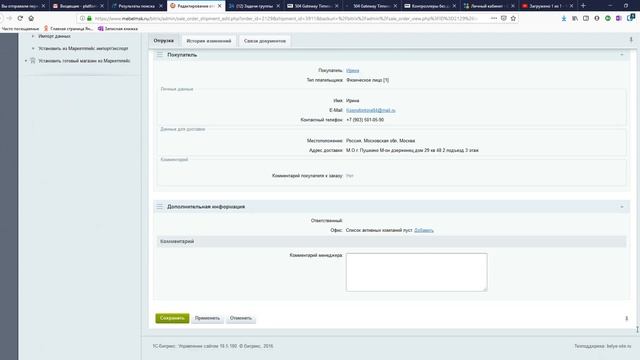Open the Главная страница Яндекс bookmark
The image size is (640, 360).
(69, 29)
